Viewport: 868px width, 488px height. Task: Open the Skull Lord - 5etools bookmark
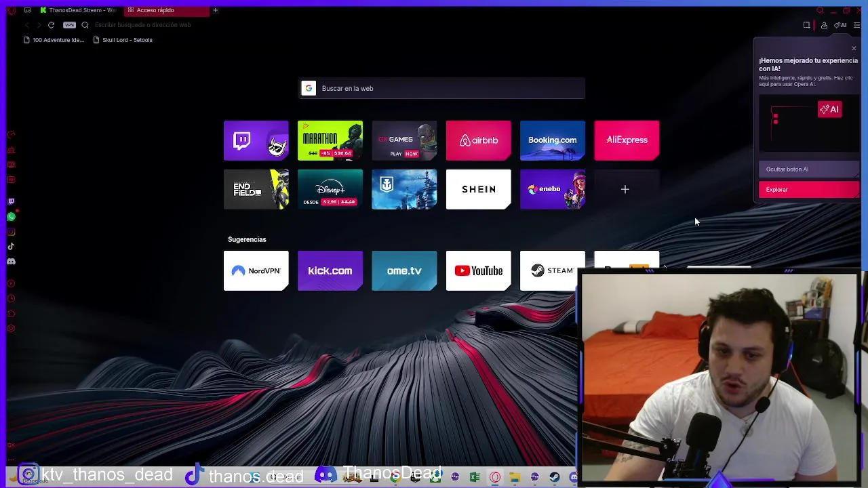pos(123,40)
